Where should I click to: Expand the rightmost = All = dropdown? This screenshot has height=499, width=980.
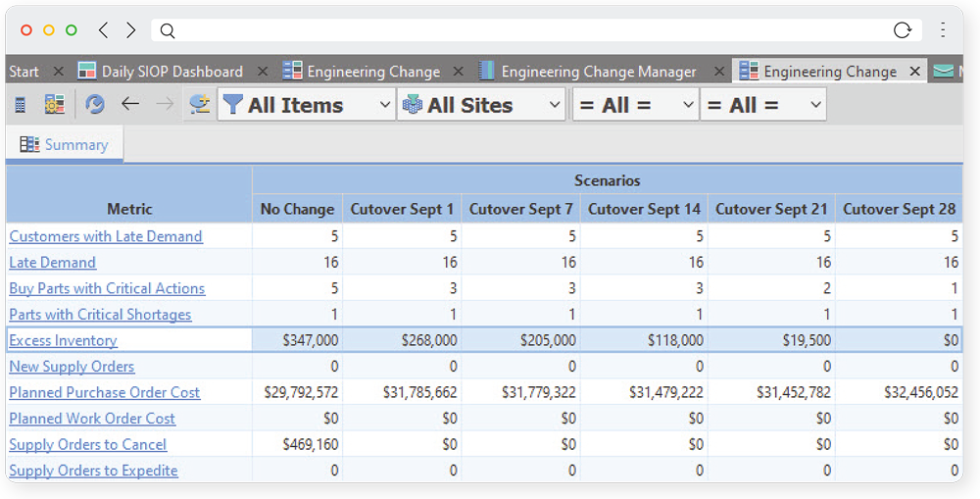(815, 105)
